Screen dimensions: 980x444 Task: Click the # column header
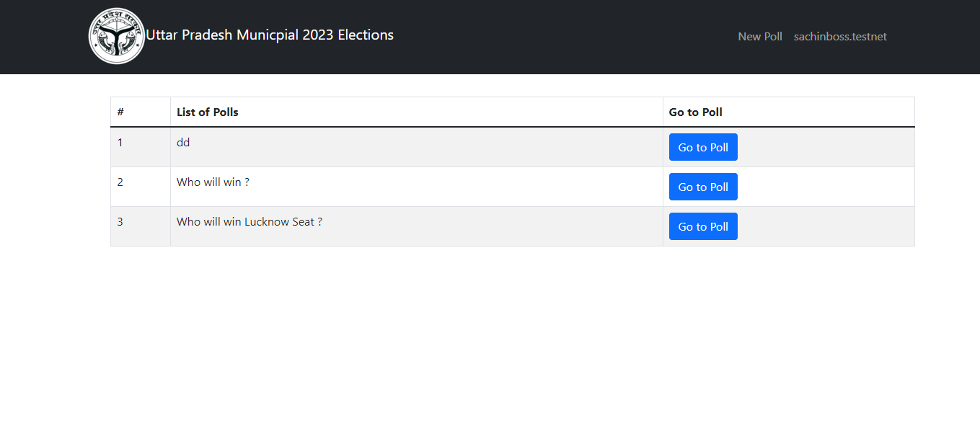pos(120,112)
